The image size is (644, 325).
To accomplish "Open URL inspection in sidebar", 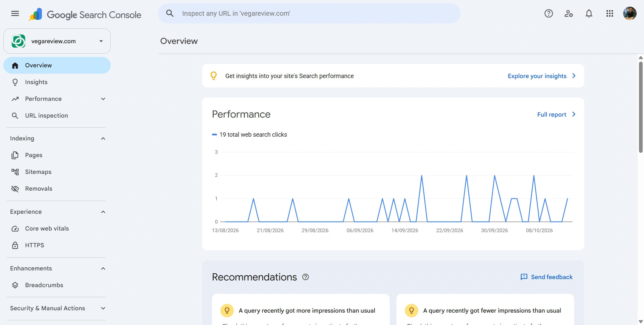I will click(x=57, y=116).
